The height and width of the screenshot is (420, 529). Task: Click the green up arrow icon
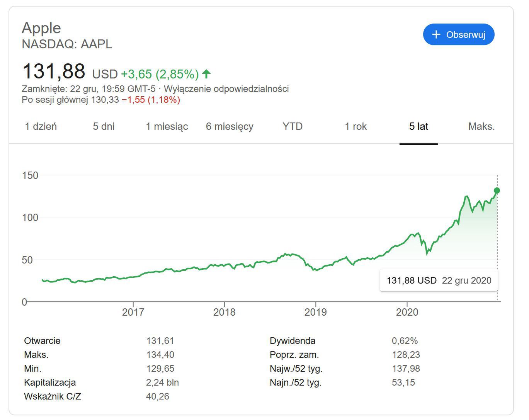pyautogui.click(x=206, y=73)
